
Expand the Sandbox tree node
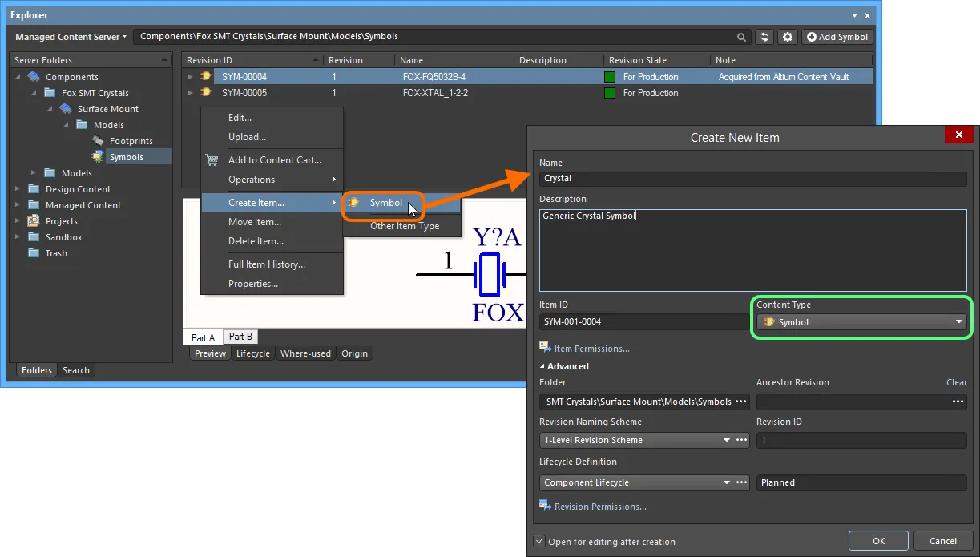pyautogui.click(x=18, y=237)
